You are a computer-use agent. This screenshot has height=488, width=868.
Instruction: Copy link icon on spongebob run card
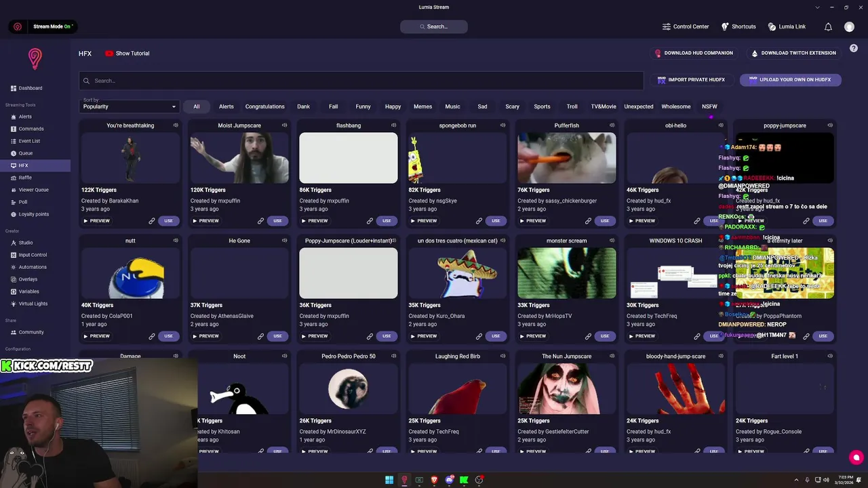[x=479, y=221]
